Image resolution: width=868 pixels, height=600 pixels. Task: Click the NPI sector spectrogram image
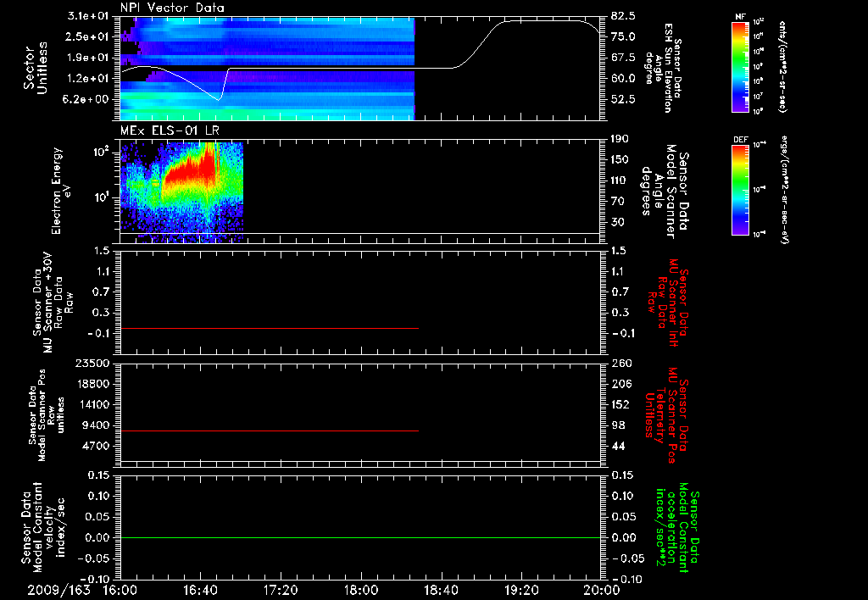268,68
